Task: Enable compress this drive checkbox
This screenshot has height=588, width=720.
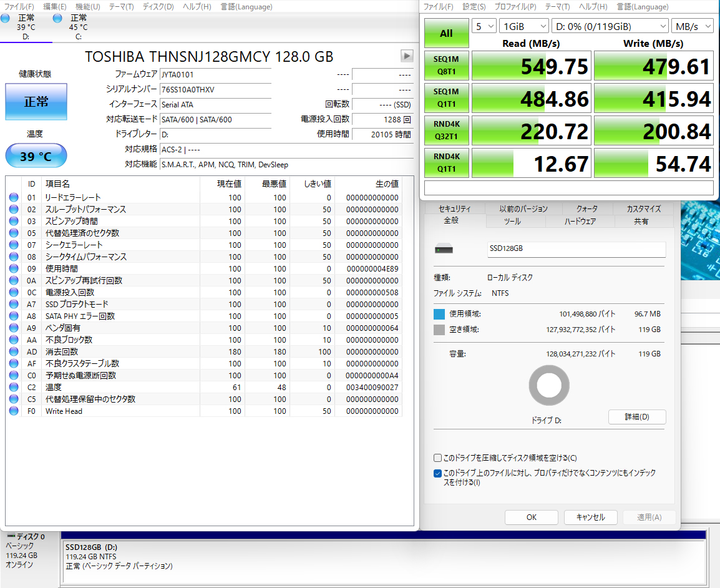Action: (x=437, y=458)
